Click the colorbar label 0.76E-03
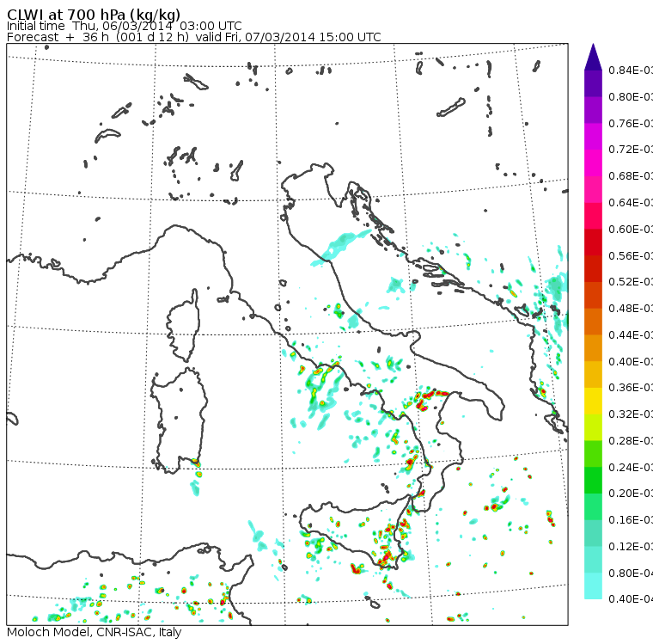Screen dimensions: 653x644 [x=631, y=124]
